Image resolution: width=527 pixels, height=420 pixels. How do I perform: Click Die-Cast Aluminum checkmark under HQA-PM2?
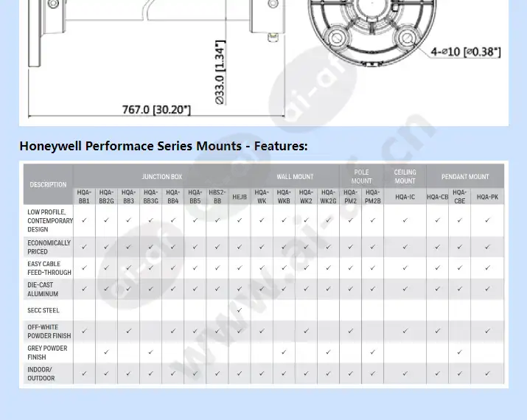click(350, 289)
